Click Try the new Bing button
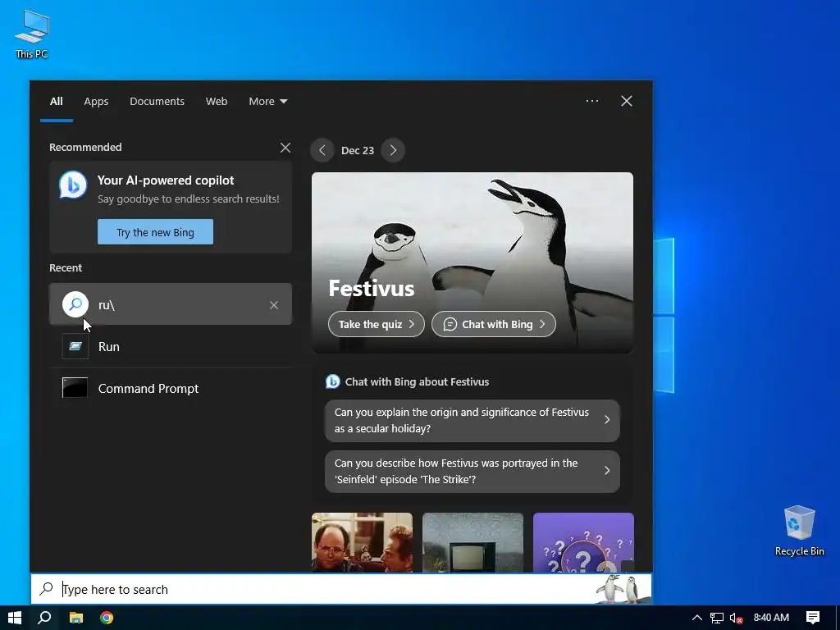 [155, 232]
